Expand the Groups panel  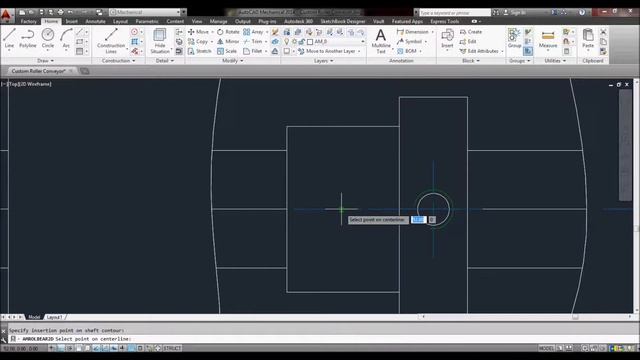coord(519,61)
